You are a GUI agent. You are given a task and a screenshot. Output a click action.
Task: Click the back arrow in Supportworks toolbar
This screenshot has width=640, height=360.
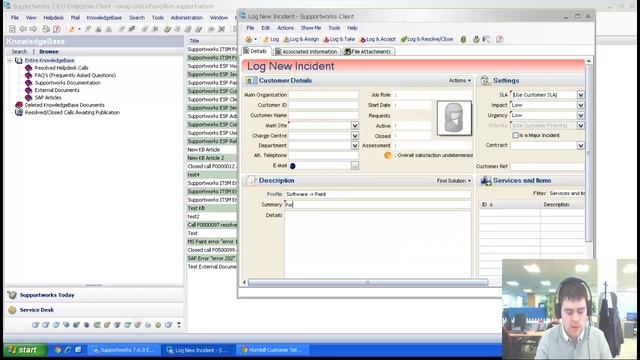pyautogui.click(x=23, y=29)
